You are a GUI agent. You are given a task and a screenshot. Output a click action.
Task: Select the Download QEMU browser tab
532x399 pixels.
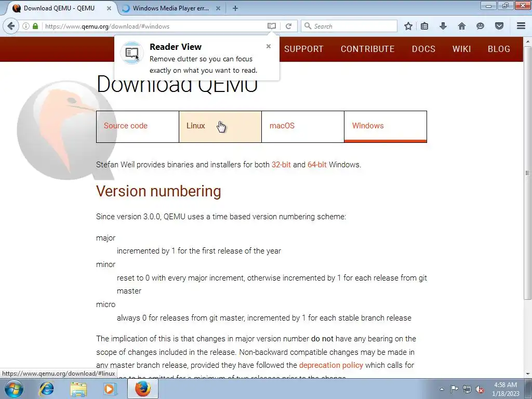pos(59,8)
